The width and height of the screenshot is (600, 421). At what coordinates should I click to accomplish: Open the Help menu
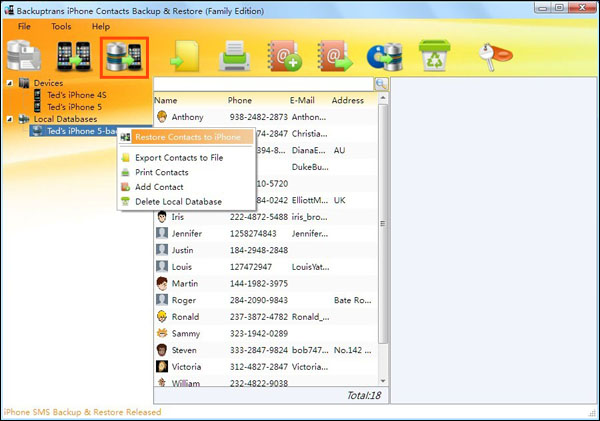click(101, 26)
